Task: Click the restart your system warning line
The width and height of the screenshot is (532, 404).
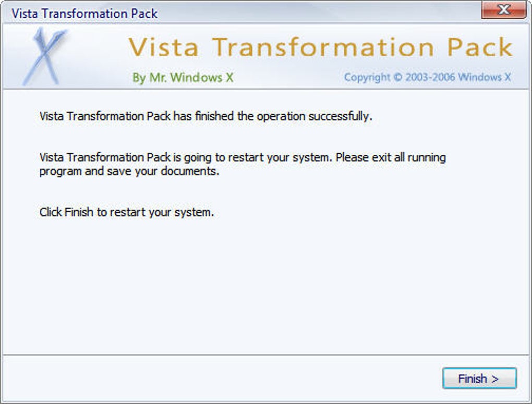Action: (243, 157)
